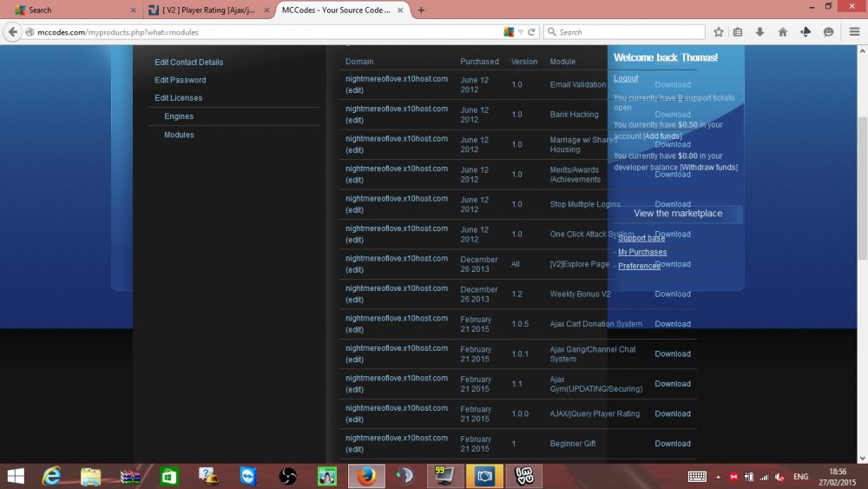Image resolution: width=868 pixels, height=489 pixels.
Task: Open Internet Explorer from the taskbar
Action: 53,476
